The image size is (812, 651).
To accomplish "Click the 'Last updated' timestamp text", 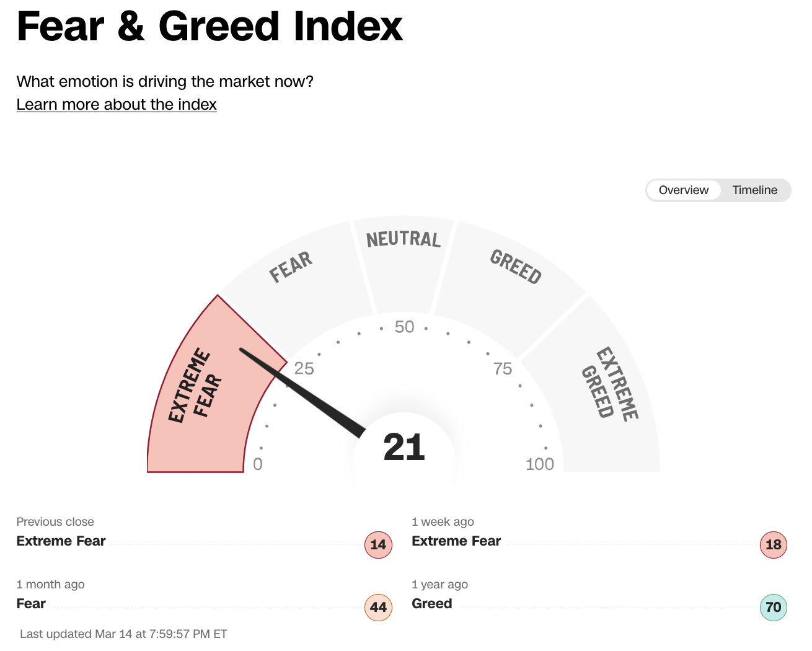I will (123, 634).
